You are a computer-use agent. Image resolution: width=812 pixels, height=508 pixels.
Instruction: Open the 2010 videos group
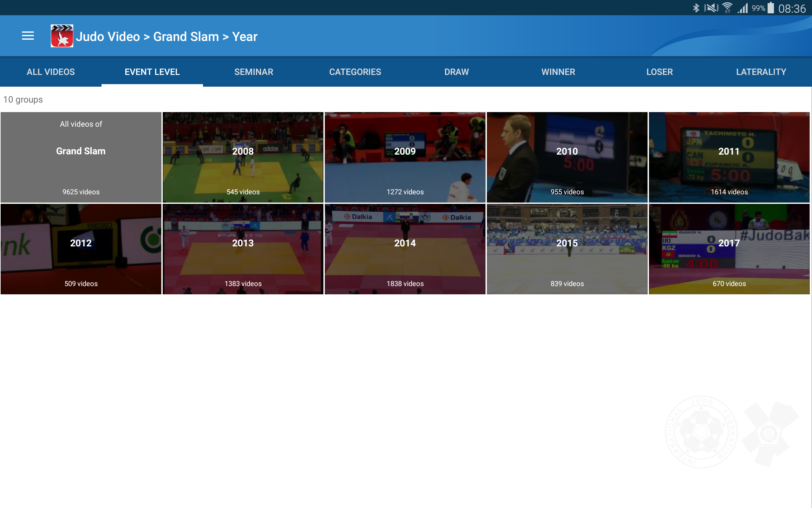pyautogui.click(x=567, y=157)
